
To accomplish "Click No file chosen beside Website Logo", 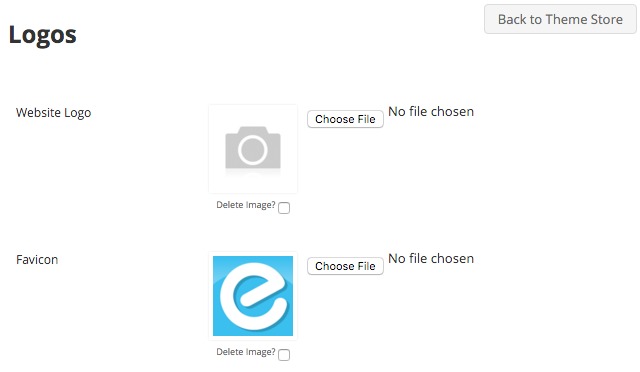I will [431, 111].
